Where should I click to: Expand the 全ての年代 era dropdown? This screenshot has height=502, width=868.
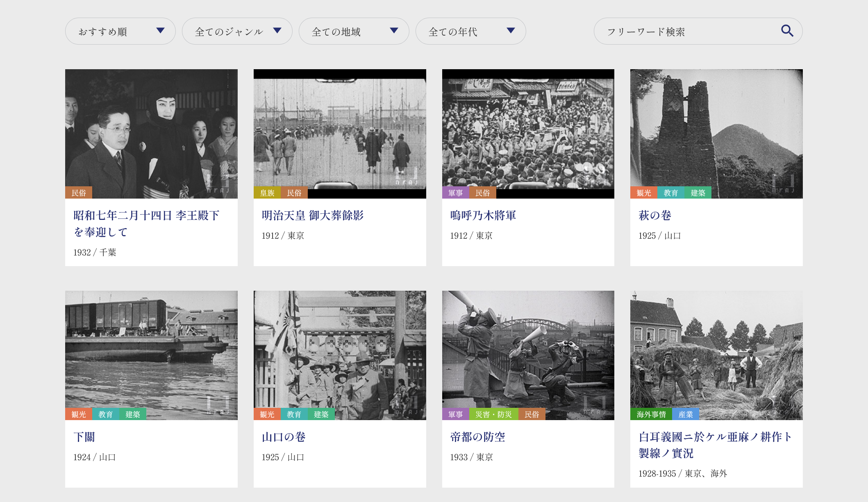[470, 31]
